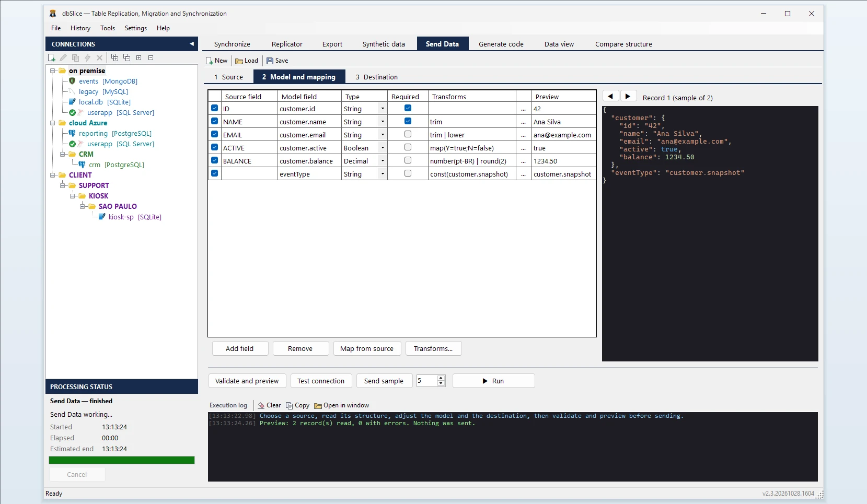Show previous record with left arrow
Viewport: 867px width, 504px height.
610,96
